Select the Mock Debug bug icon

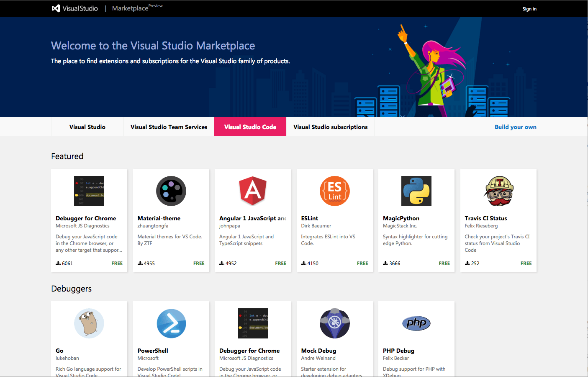coord(334,323)
